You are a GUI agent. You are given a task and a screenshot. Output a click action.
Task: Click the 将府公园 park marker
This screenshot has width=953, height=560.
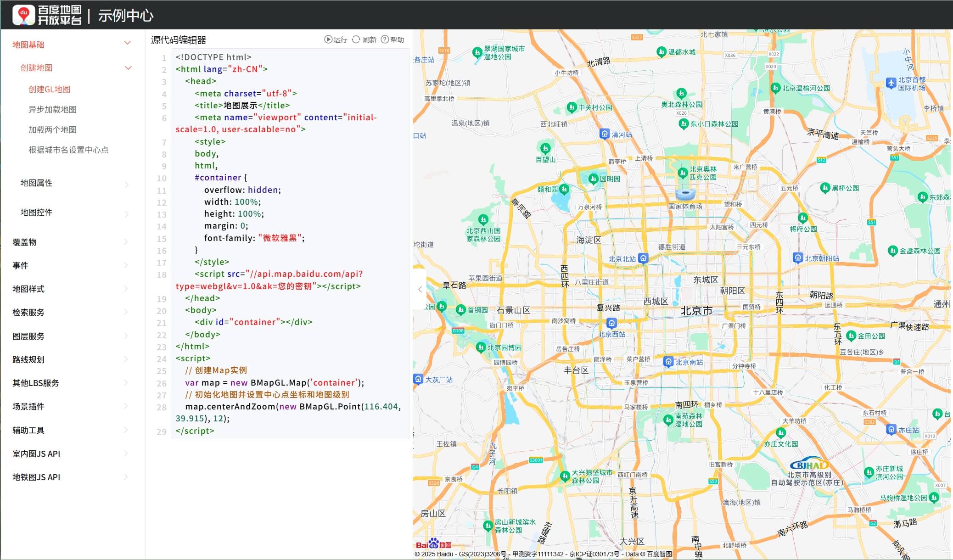click(802, 218)
